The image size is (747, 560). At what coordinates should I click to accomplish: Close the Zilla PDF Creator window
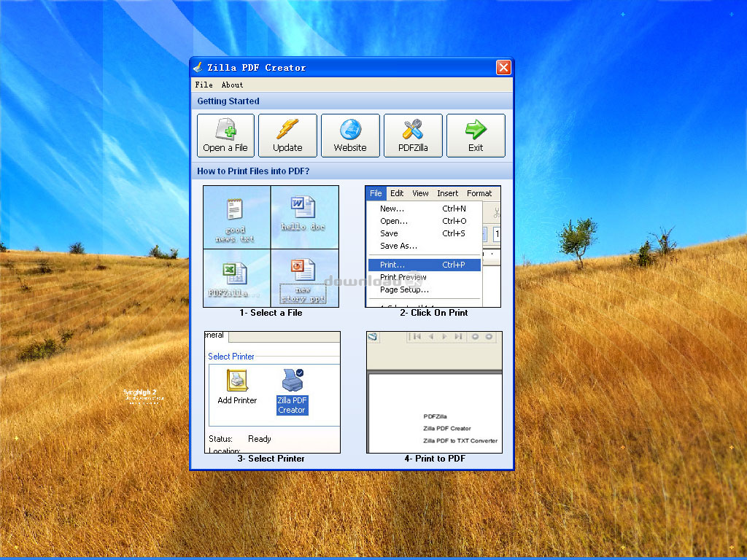(x=503, y=68)
